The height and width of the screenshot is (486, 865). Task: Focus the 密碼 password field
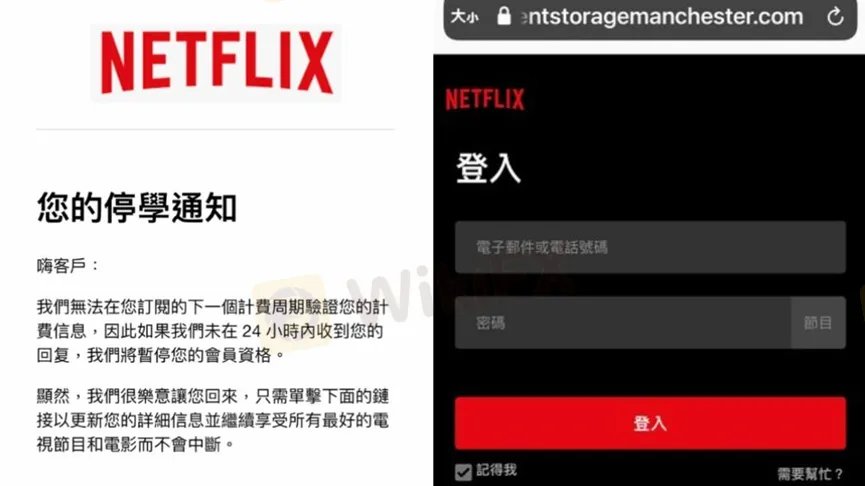(x=623, y=323)
